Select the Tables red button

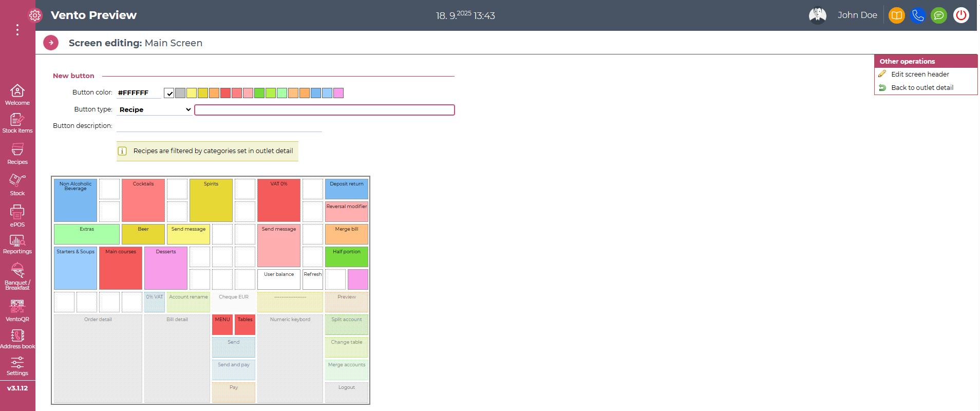click(245, 325)
